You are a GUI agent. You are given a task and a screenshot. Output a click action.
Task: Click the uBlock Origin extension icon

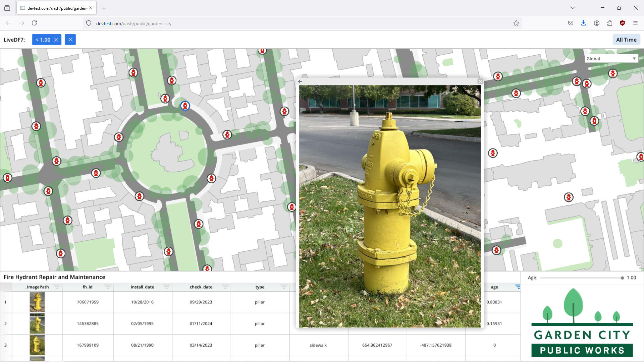click(x=623, y=23)
